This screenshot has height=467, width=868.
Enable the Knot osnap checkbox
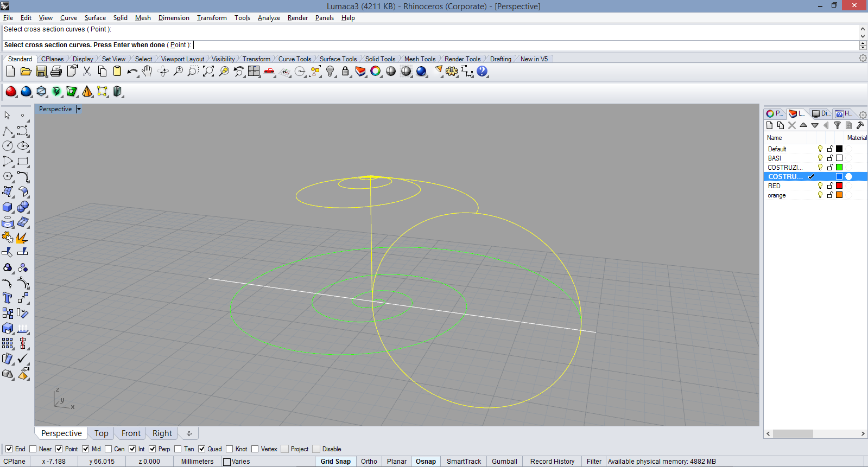click(x=230, y=449)
